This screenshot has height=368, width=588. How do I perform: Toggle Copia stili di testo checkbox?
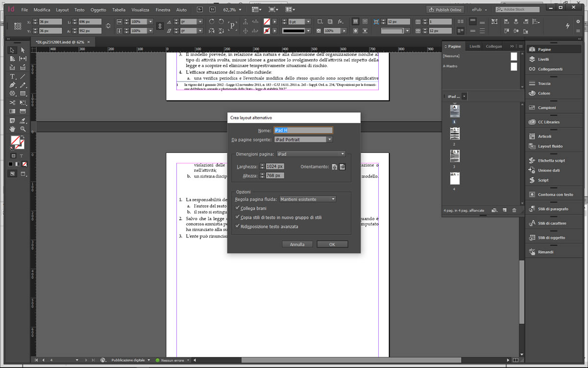coord(238,217)
